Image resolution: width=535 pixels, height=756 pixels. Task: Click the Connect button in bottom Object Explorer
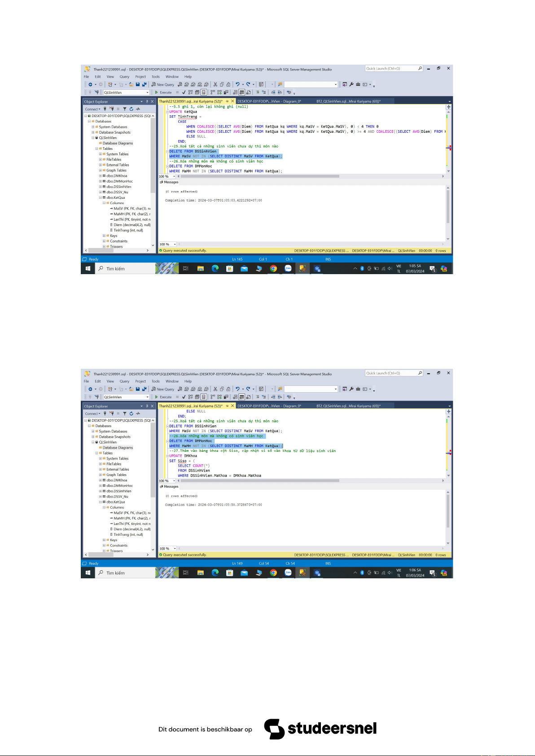click(92, 414)
